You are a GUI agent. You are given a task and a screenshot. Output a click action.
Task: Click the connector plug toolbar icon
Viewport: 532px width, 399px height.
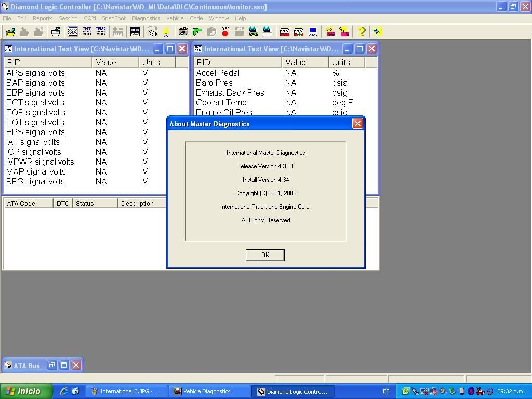click(152, 32)
